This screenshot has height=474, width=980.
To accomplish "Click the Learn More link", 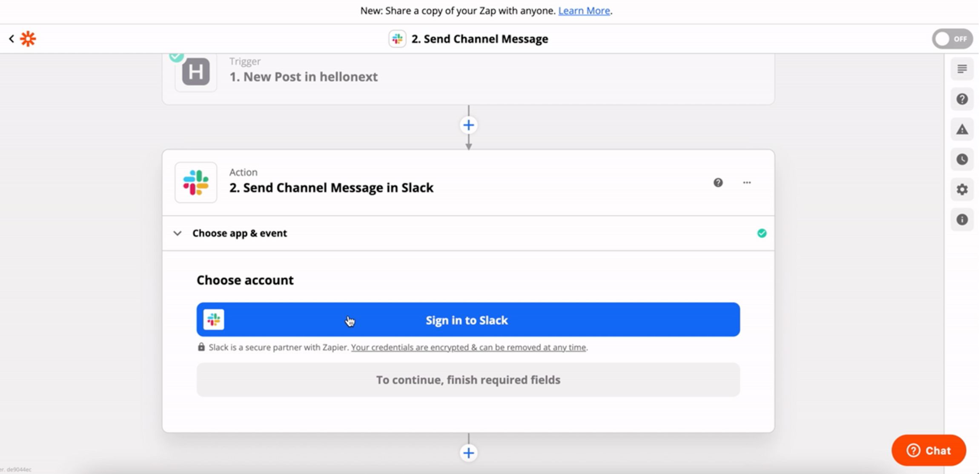I will (x=584, y=11).
